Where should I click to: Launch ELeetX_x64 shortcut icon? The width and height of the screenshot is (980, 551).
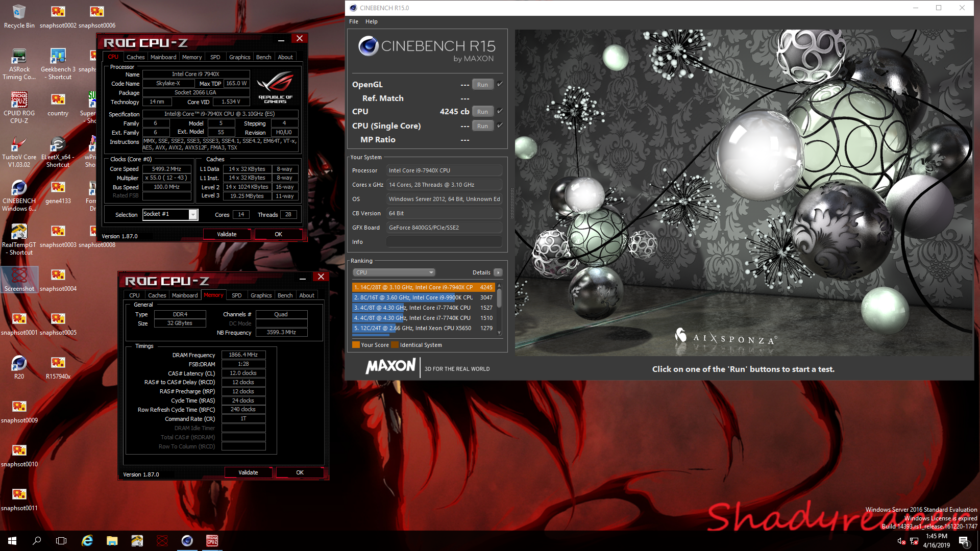coord(58,152)
